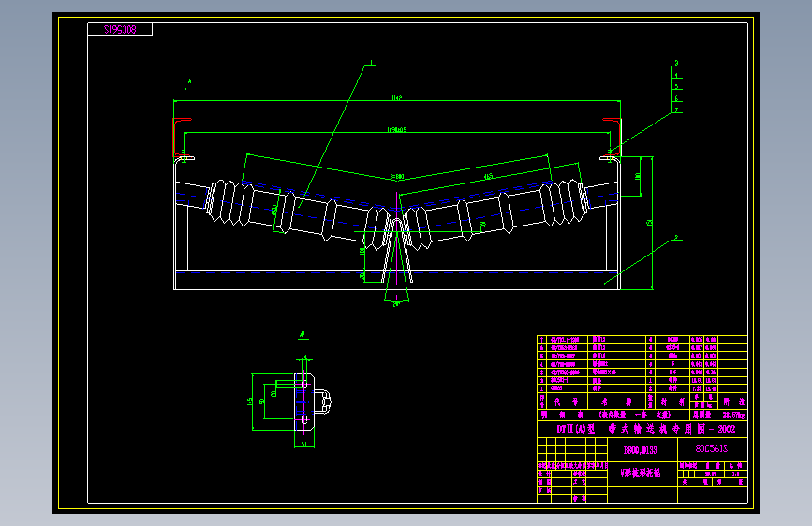Click the DTII(A) title line ending in 2002
812x526 pixels.
coord(646,430)
